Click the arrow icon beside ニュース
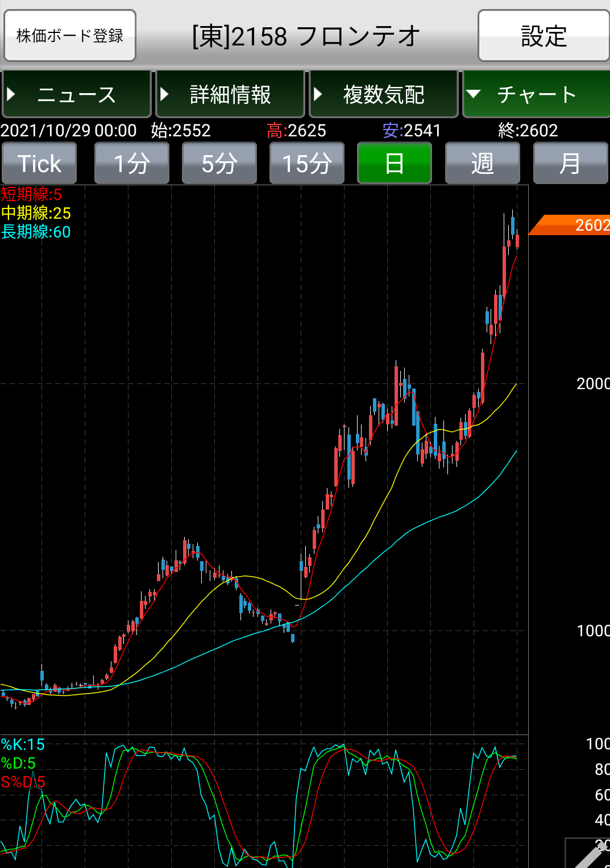 point(11,94)
